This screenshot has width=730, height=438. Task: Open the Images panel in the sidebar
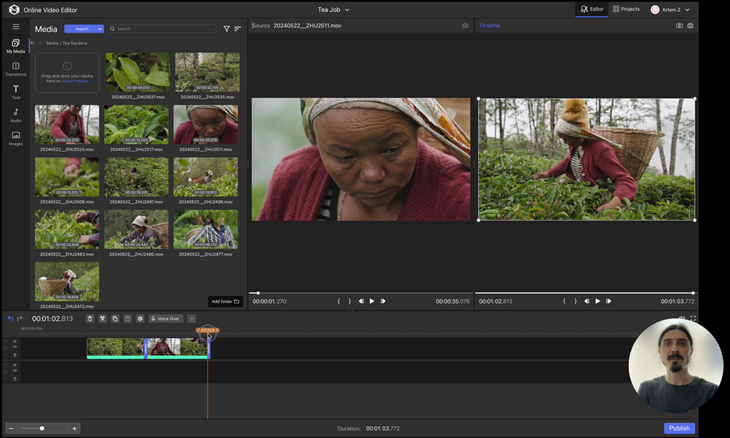(16, 138)
